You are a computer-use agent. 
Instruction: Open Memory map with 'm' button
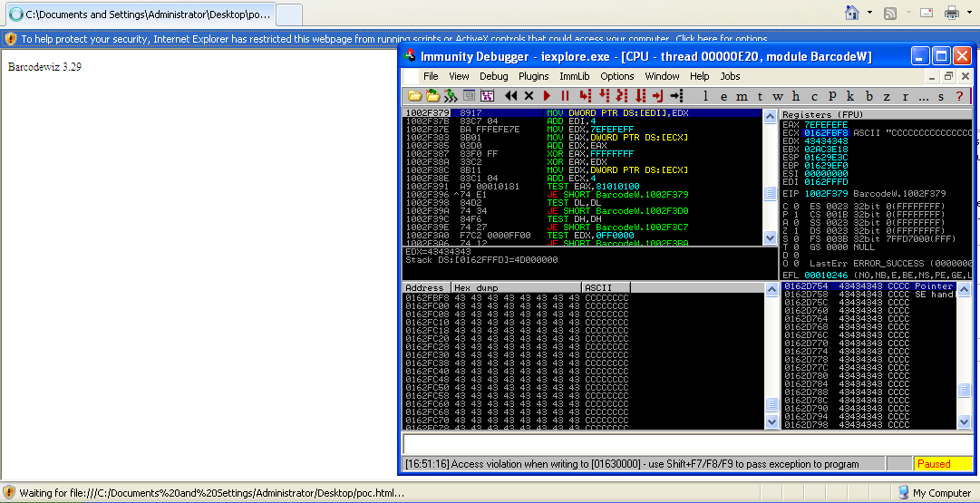click(742, 96)
